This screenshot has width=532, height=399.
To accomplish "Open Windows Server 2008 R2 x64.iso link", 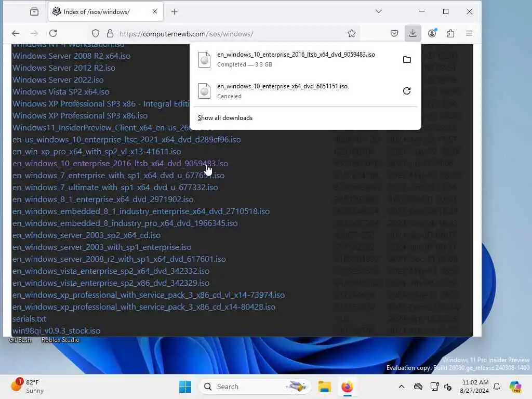I will (x=71, y=56).
